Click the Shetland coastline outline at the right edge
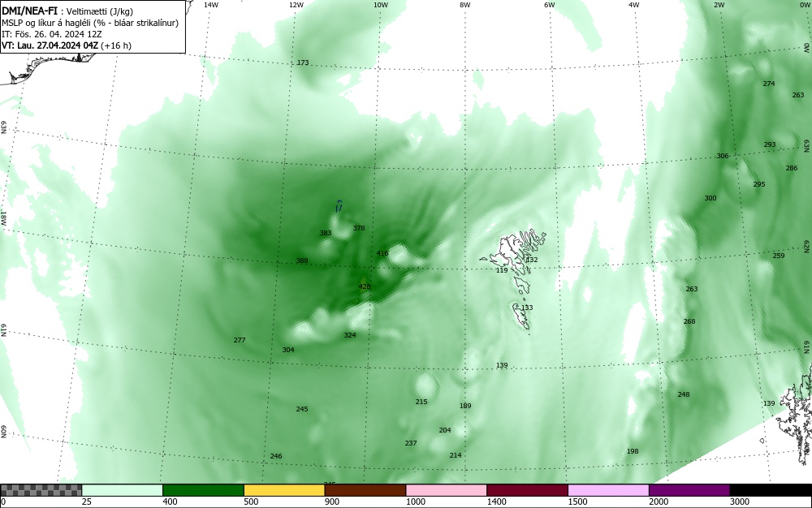This screenshot has width=812, height=508. [x=794, y=414]
